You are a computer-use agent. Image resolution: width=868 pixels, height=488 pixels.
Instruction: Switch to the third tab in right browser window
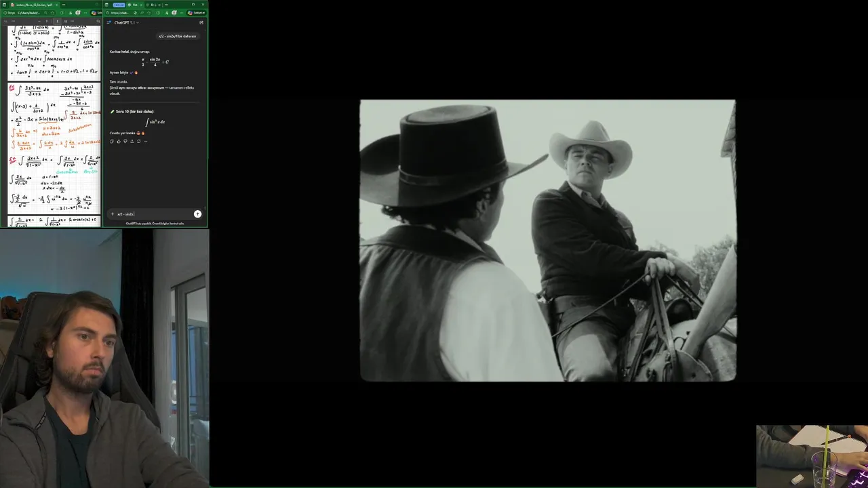click(x=153, y=5)
